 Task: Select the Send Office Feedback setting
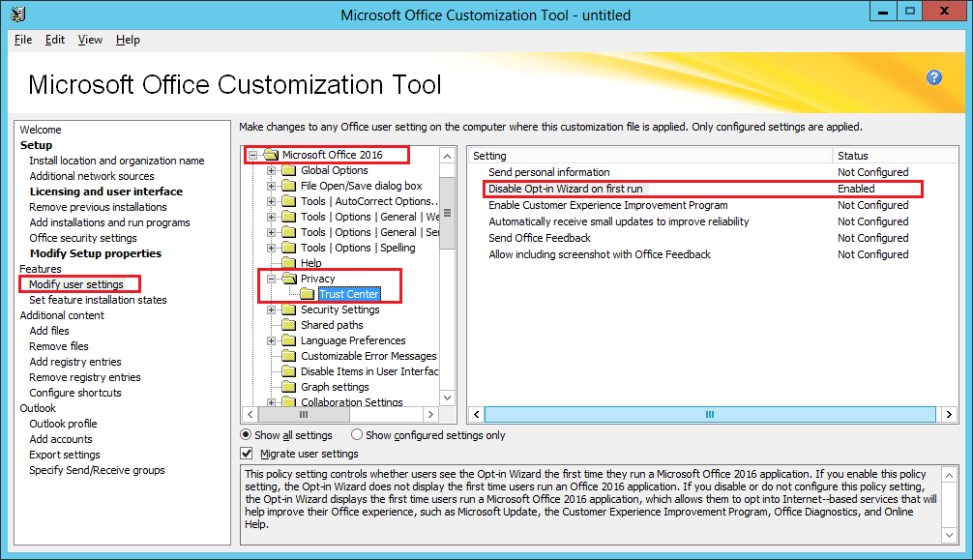coord(540,238)
